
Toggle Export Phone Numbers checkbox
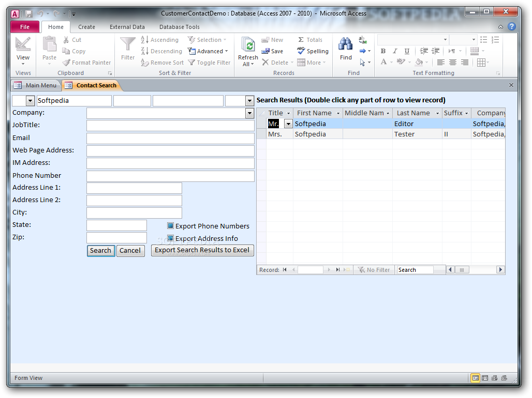171,226
